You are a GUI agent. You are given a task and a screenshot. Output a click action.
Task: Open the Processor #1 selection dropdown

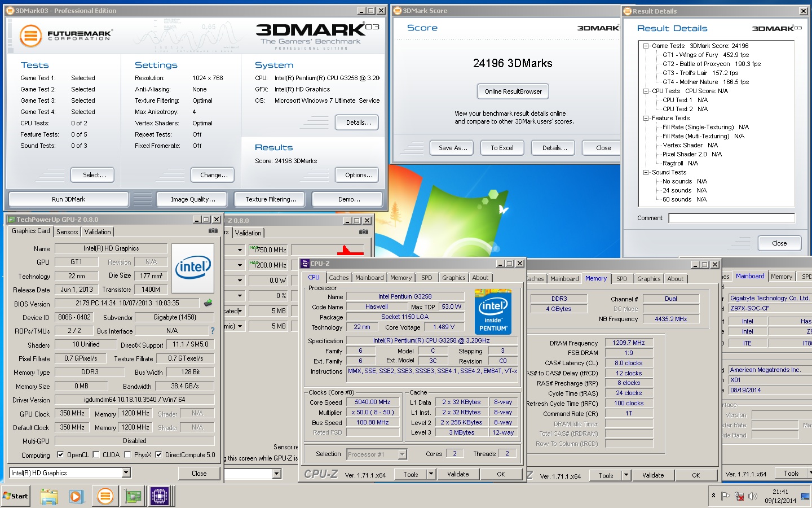click(403, 454)
